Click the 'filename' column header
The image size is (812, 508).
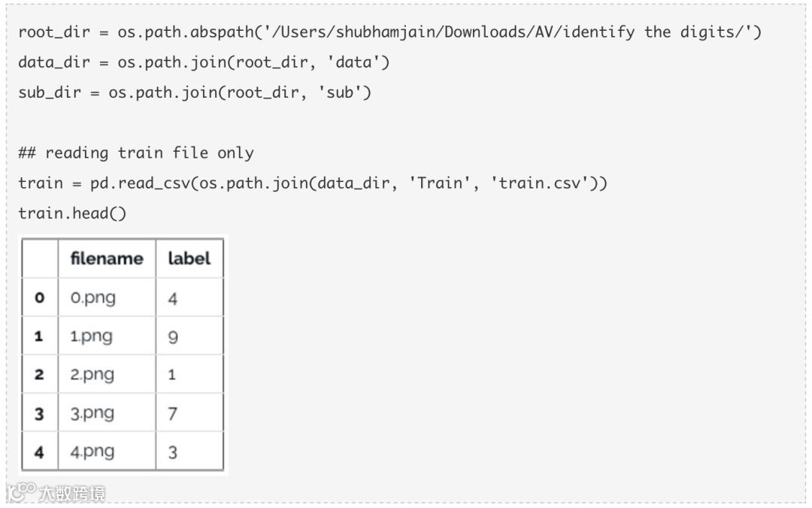[x=106, y=259]
